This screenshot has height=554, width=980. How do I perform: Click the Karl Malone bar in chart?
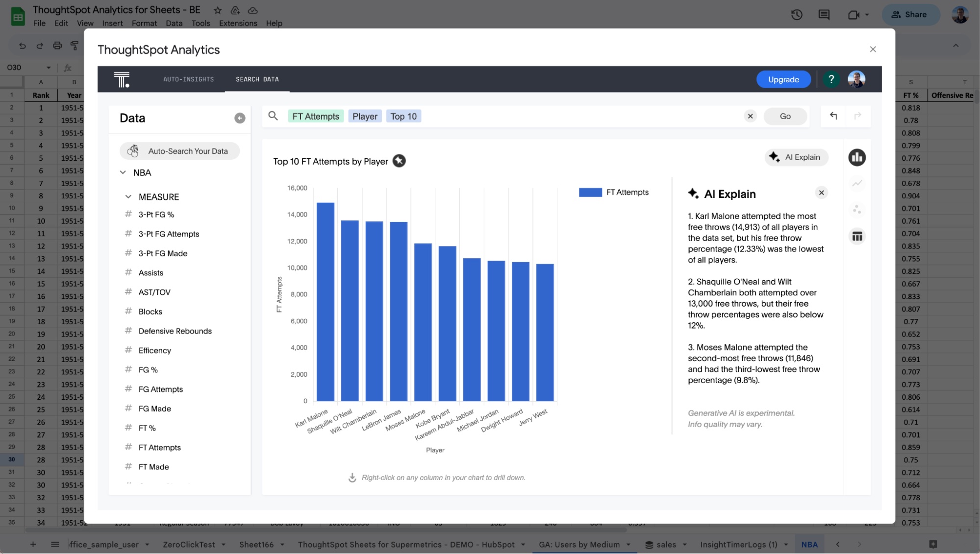[326, 302]
